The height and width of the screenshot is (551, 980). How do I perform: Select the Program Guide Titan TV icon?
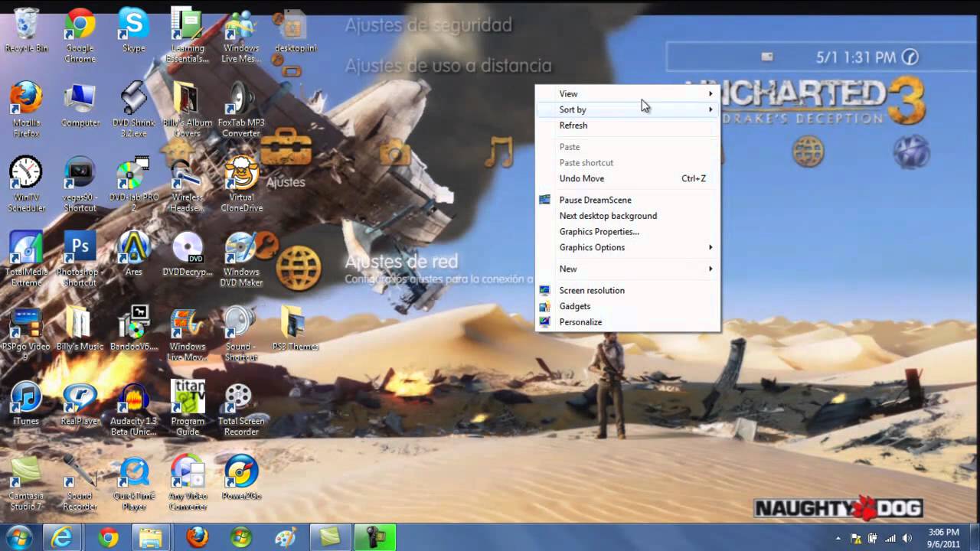(188, 409)
